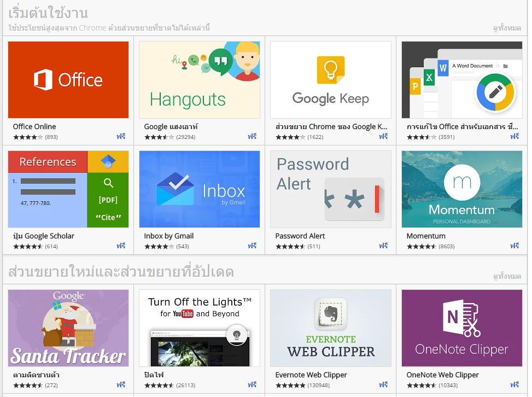Open the Google Keep tile image
The height and width of the screenshot is (397, 532).
pos(331,80)
